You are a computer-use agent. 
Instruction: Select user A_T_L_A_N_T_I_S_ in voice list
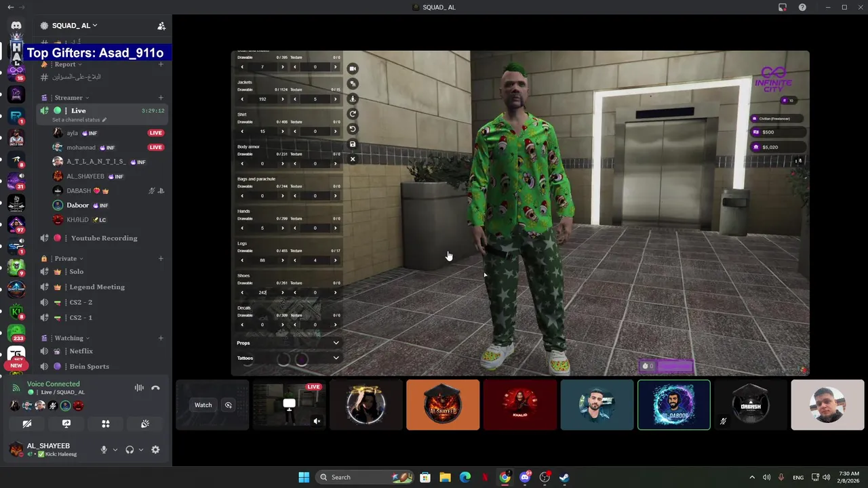click(96, 162)
